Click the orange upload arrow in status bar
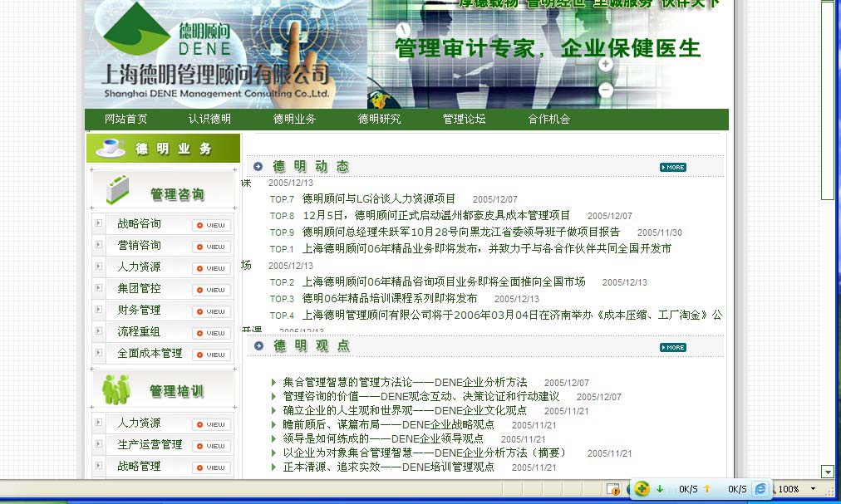The height and width of the screenshot is (504, 841). (707, 489)
